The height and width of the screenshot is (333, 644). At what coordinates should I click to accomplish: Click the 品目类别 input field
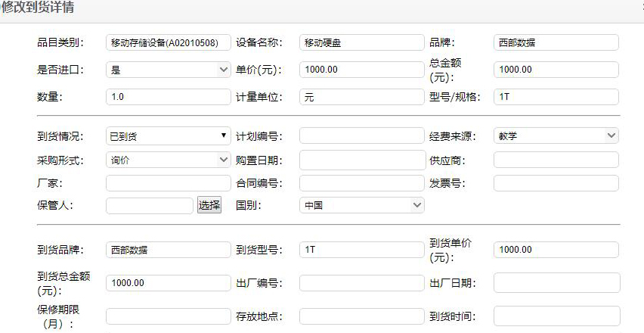click(169, 42)
